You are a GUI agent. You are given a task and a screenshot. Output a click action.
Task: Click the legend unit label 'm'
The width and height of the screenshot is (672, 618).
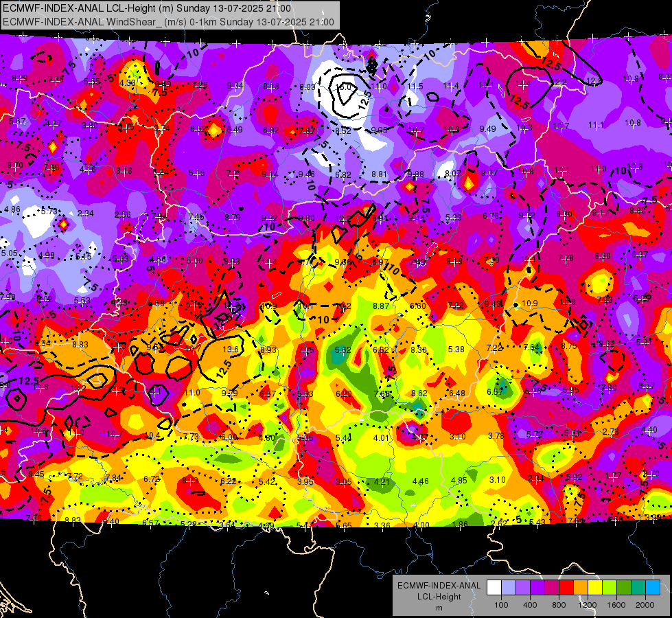(439, 608)
